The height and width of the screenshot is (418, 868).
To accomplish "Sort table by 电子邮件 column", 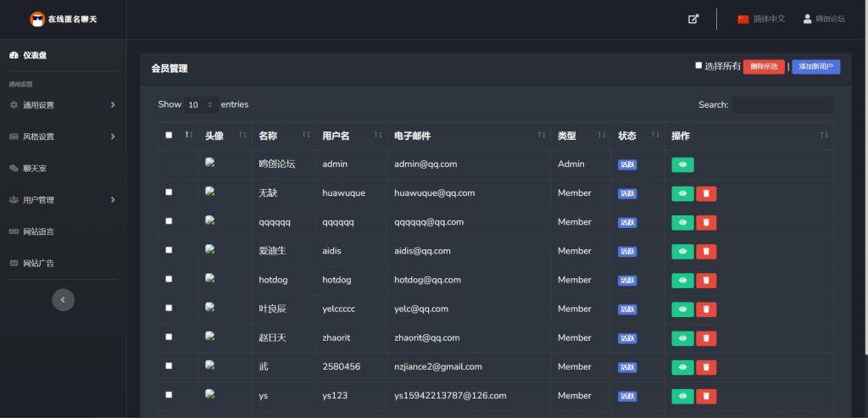I will click(x=469, y=136).
